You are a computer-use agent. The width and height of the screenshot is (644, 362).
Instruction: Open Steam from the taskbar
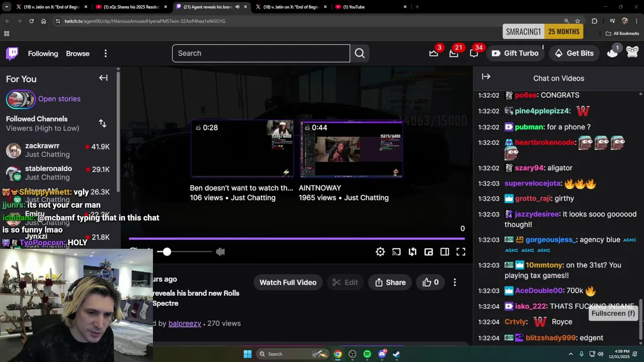[396, 354]
